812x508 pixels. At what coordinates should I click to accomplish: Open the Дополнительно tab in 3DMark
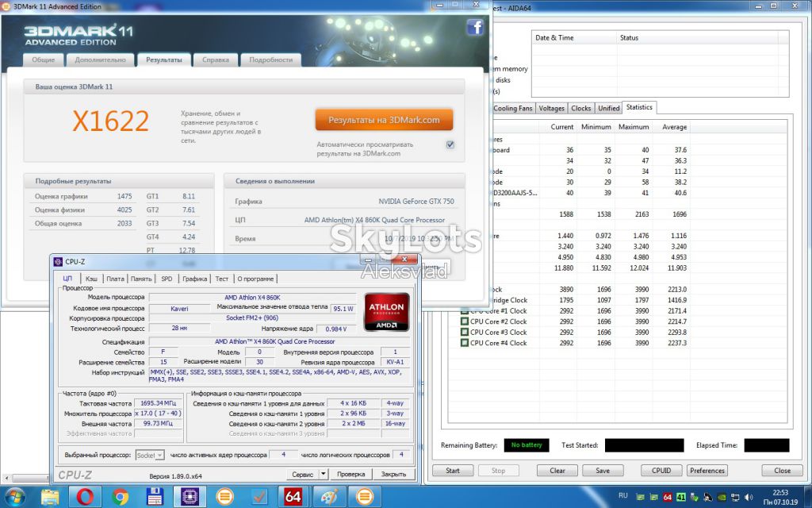[x=100, y=60]
